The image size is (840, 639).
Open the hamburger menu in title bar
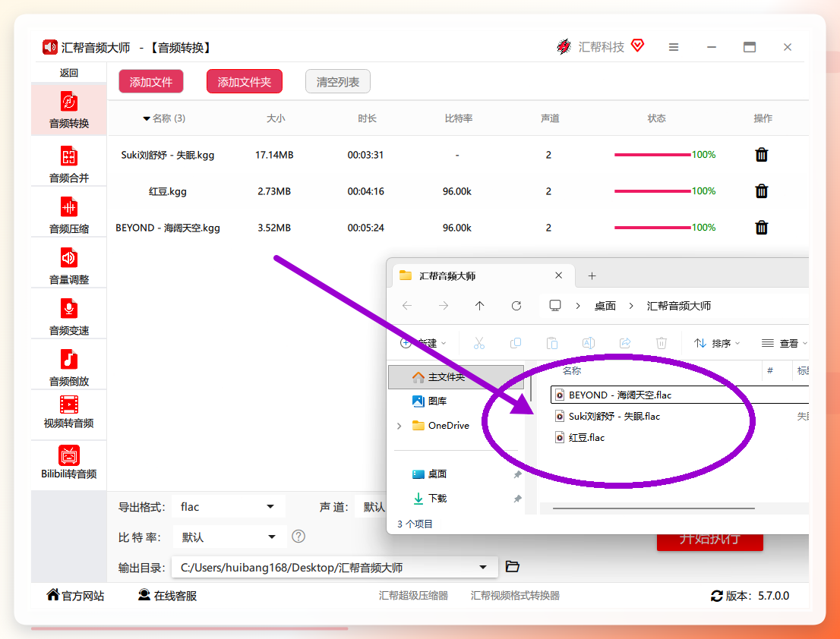674,47
